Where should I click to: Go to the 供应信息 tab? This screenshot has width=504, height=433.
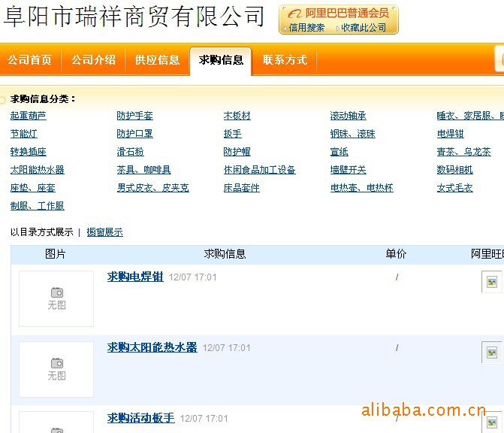coord(157,60)
